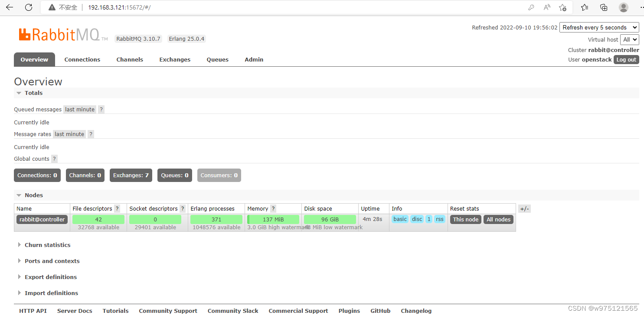This screenshot has width=644, height=315.
Task: Click the Log out button
Action: pos(626,59)
